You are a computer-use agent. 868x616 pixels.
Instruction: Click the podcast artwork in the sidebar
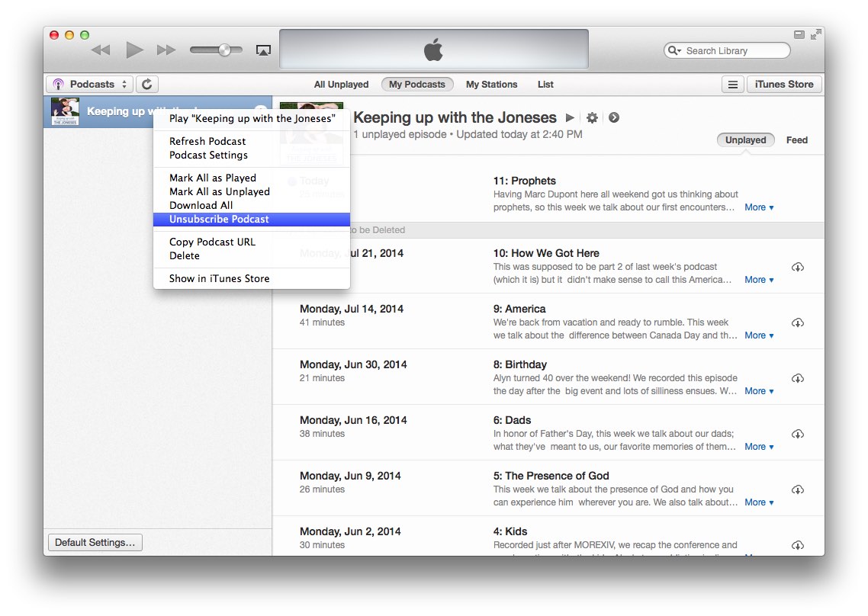coord(66,111)
